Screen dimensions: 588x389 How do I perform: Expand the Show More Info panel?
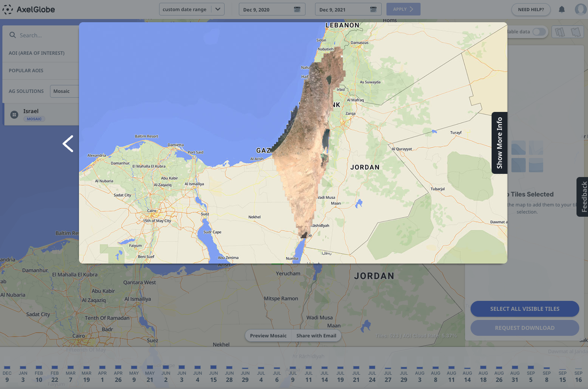click(x=500, y=143)
